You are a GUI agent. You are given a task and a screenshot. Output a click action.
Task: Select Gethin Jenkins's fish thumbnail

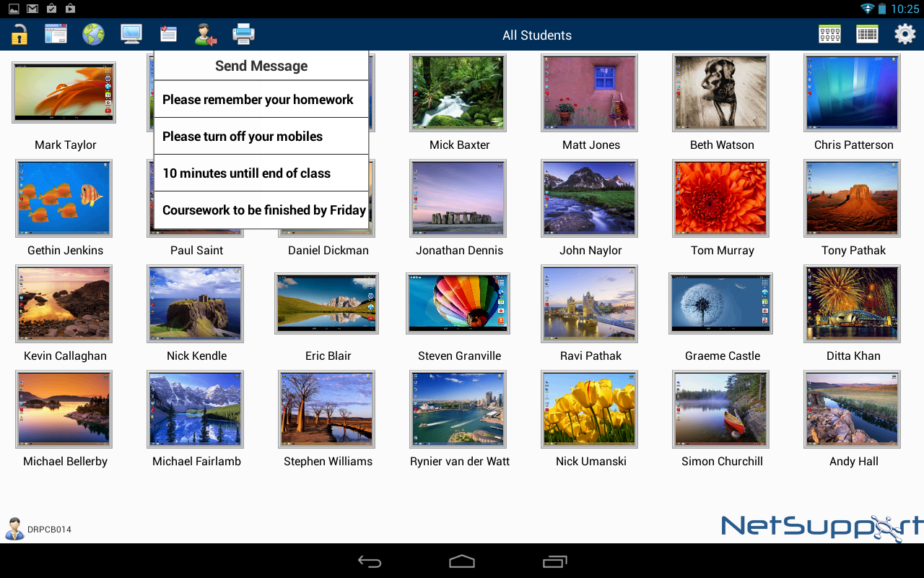[64, 198]
